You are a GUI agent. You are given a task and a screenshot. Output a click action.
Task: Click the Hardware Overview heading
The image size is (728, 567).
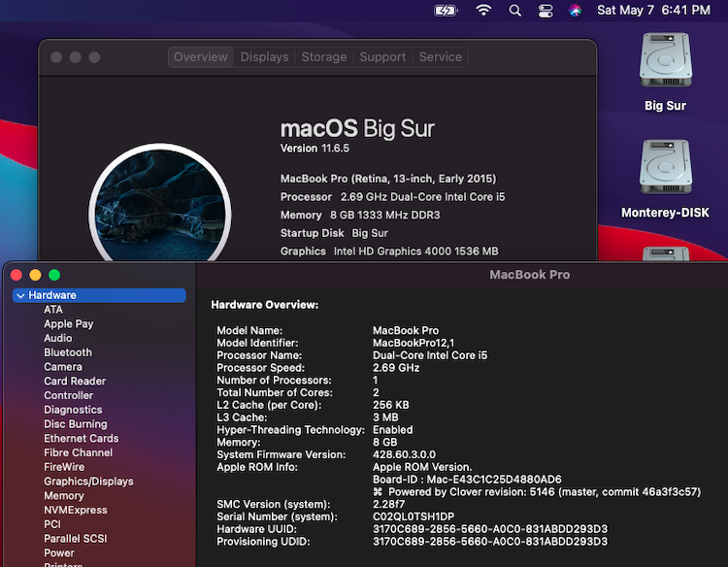coord(265,305)
